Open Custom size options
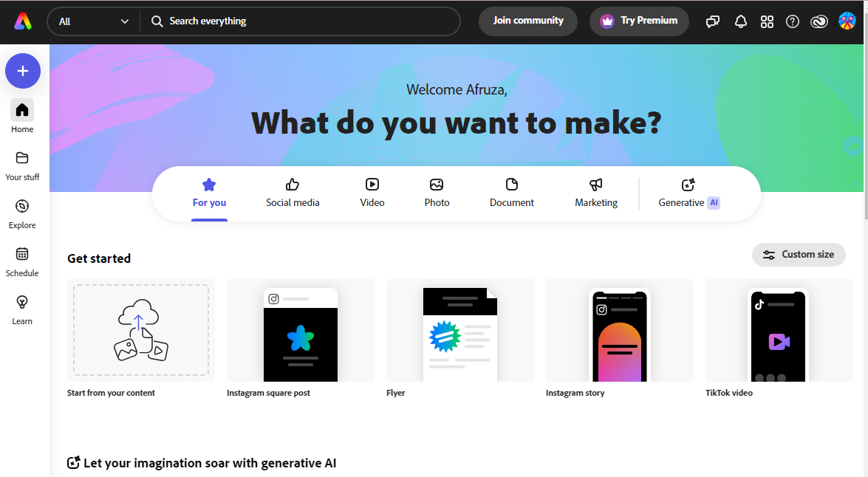Image resolution: width=868 pixels, height=477 pixels. [799, 254]
